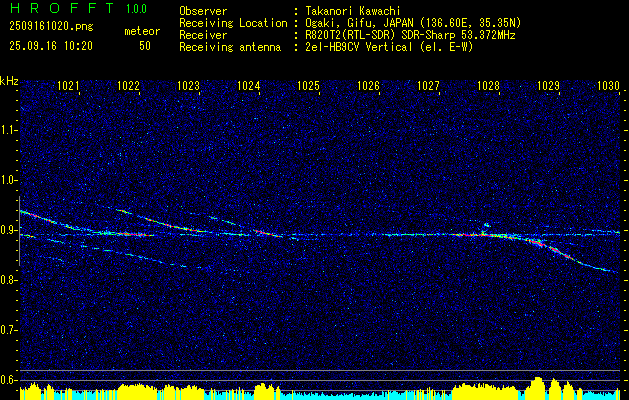Click the tall yellow signal-level peak near 1029
This screenshot has height=400, width=629.
537,387
